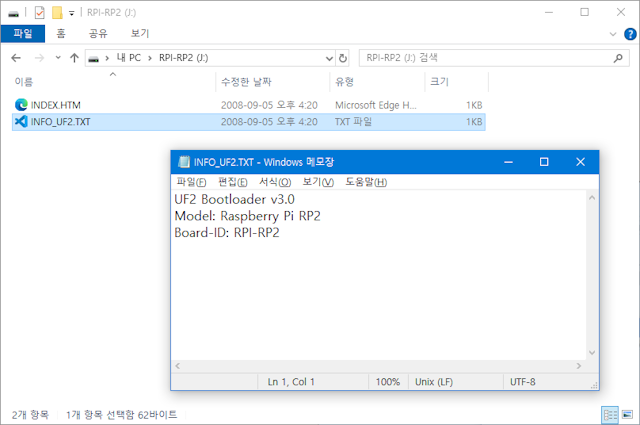
Task: Click the drive icon in Explorer title bar
Action: [x=13, y=13]
